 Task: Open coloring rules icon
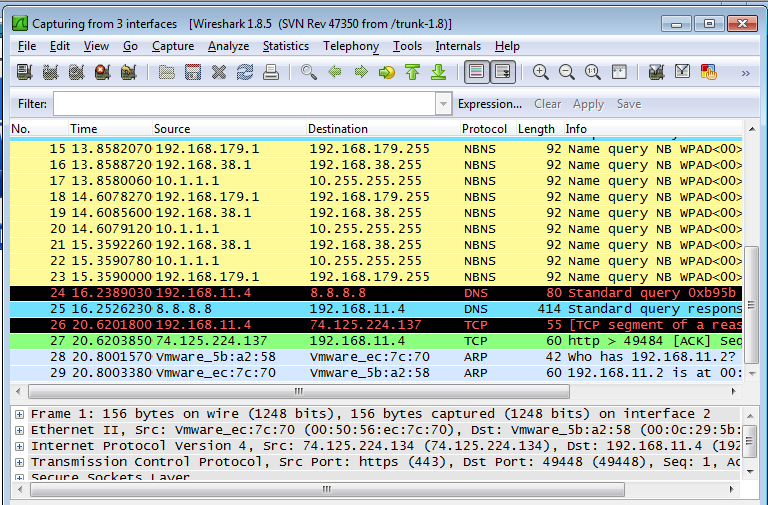708,72
